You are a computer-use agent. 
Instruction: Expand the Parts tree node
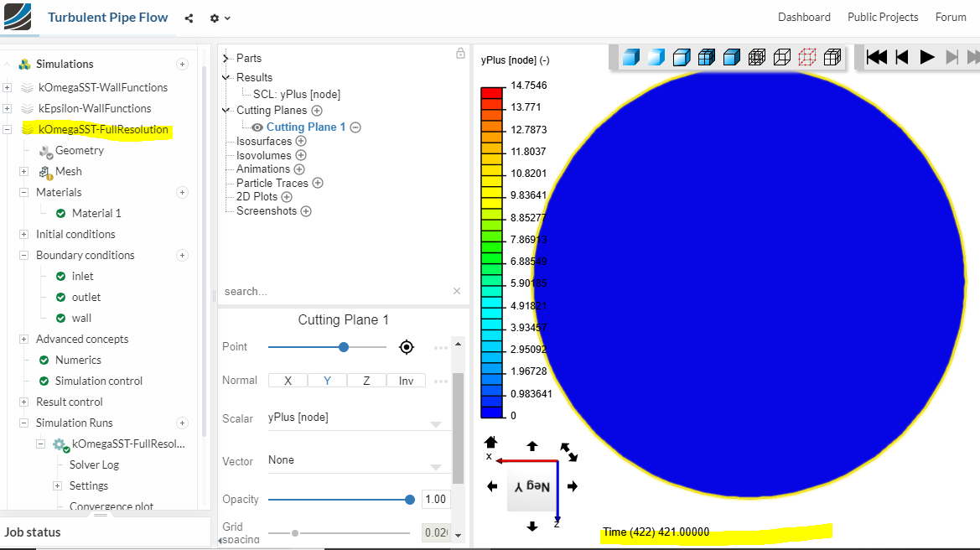click(x=226, y=59)
